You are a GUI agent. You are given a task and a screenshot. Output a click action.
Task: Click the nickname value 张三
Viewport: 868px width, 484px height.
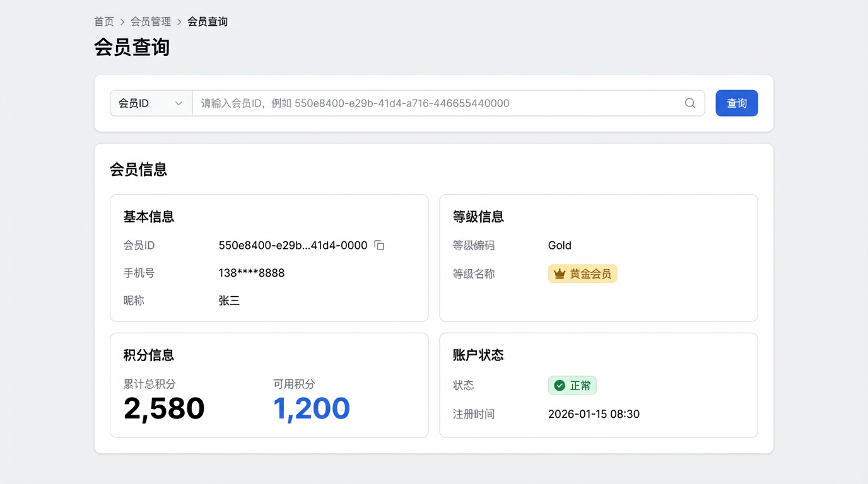click(229, 301)
